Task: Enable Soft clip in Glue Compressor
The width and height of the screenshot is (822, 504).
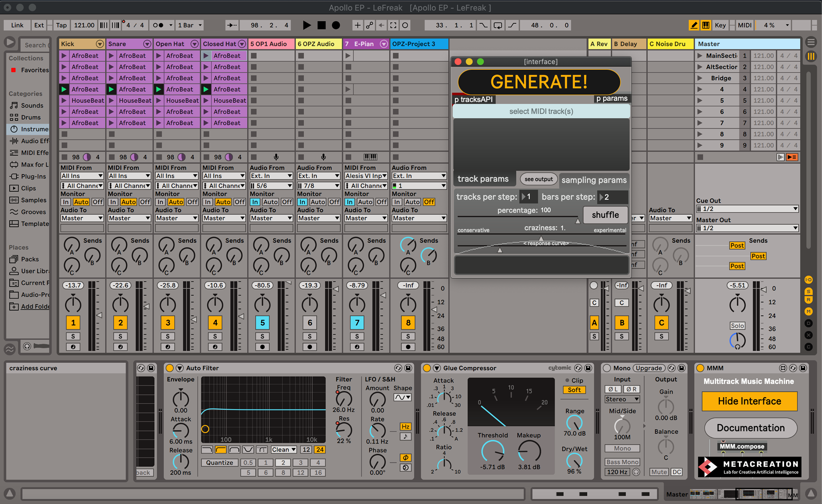Action: point(574,390)
